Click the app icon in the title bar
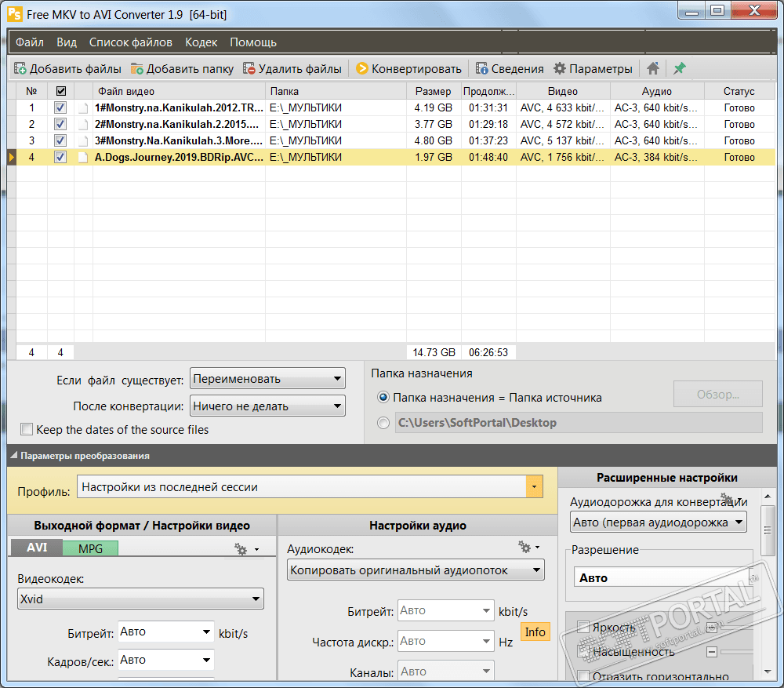 14,14
